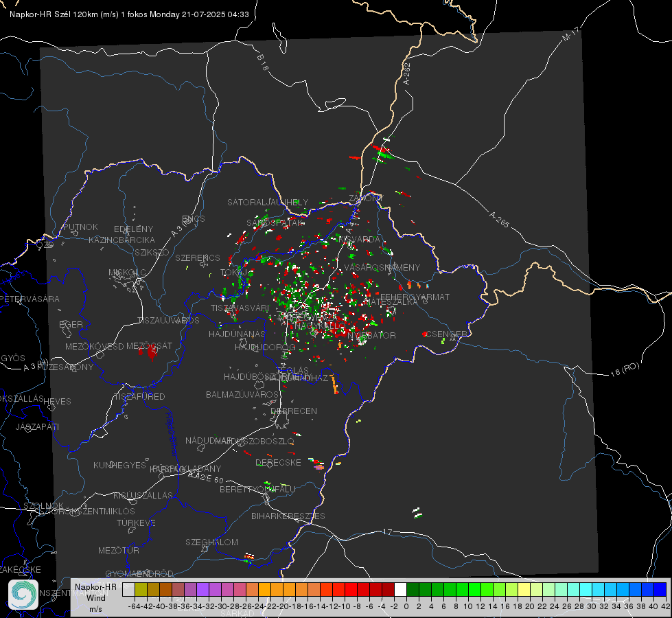Screen dimensions: 672x618
Task: Pick the olive swatch above the -64 label
Action: tap(141, 590)
